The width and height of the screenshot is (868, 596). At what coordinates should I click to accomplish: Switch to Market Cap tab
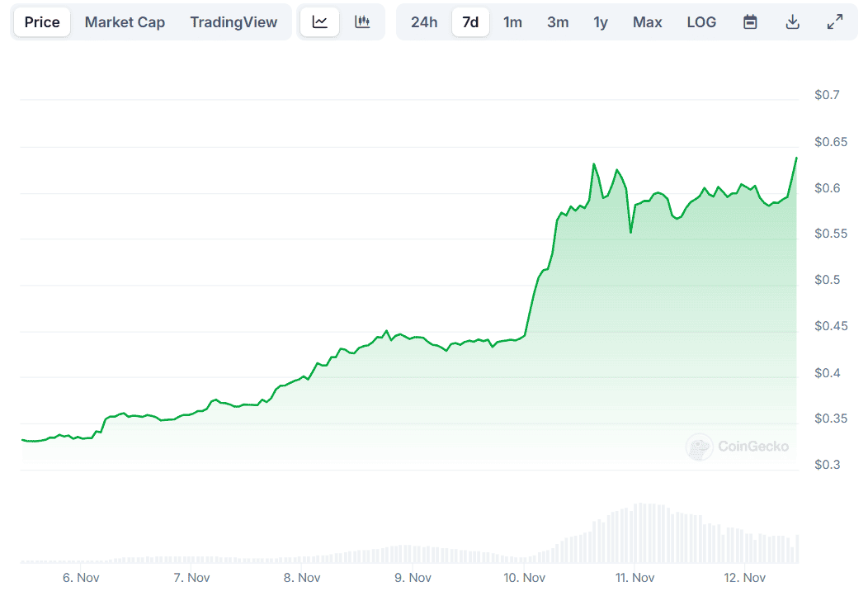(x=125, y=22)
